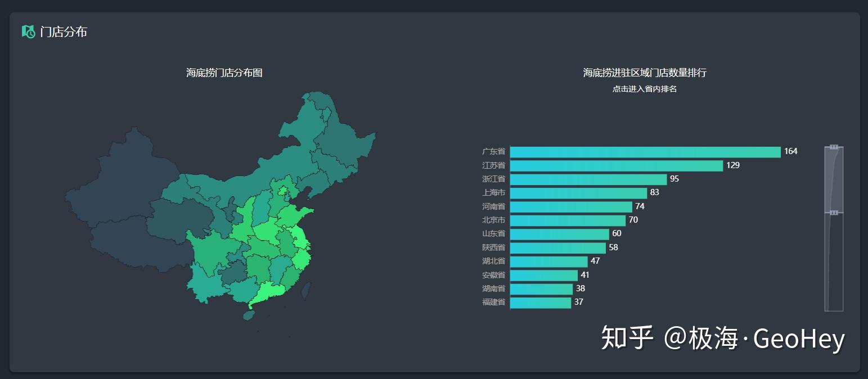Click the 点击进入省内排名 subtitle
This screenshot has width=868, height=379.
click(645, 89)
